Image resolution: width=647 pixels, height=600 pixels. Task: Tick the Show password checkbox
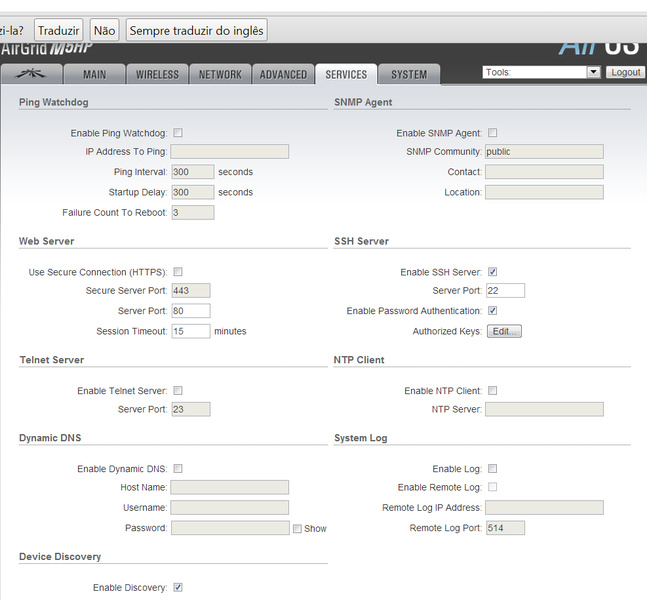coord(297,528)
